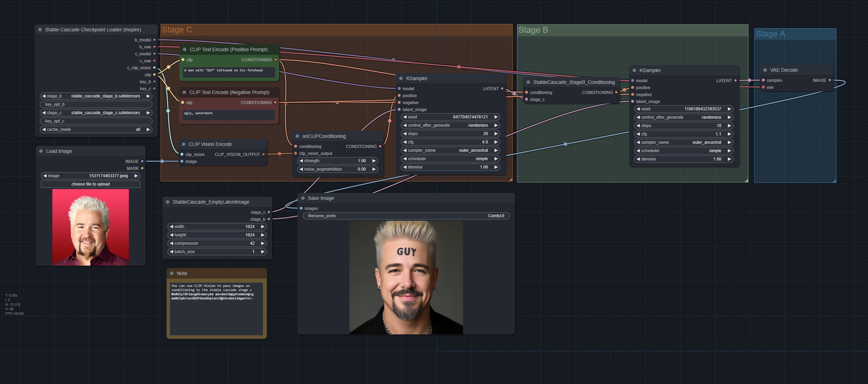Viewport: 868px width, 384px height.
Task: Click the VAE Decode IMAGE output connector
Action: 830,80
